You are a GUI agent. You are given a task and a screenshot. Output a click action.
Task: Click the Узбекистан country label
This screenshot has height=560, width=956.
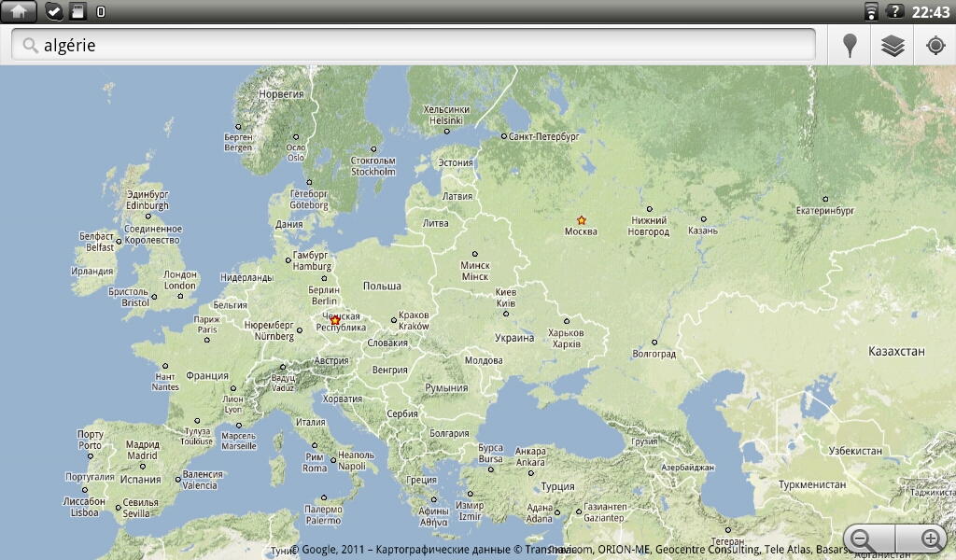855,451
